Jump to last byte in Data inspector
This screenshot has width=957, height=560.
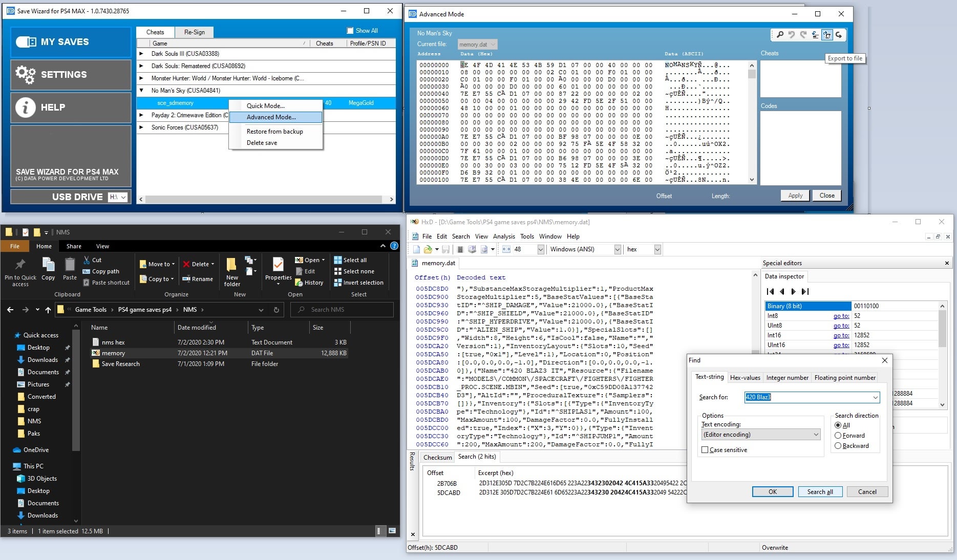(x=805, y=291)
